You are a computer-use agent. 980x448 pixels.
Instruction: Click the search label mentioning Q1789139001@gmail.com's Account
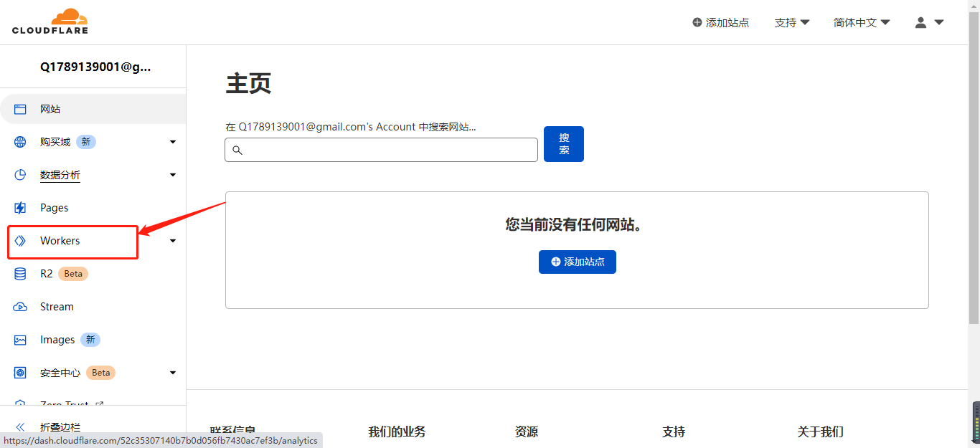(x=351, y=127)
